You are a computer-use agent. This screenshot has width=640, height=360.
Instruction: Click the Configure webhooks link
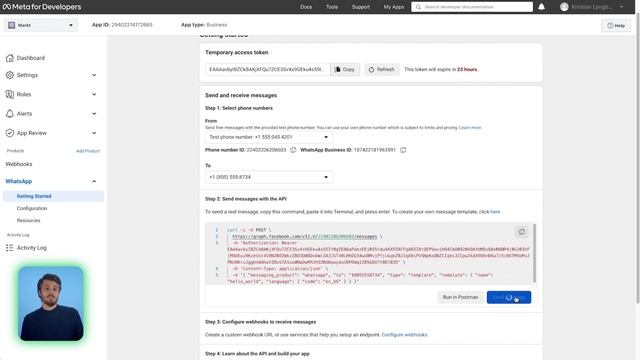[x=404, y=335]
